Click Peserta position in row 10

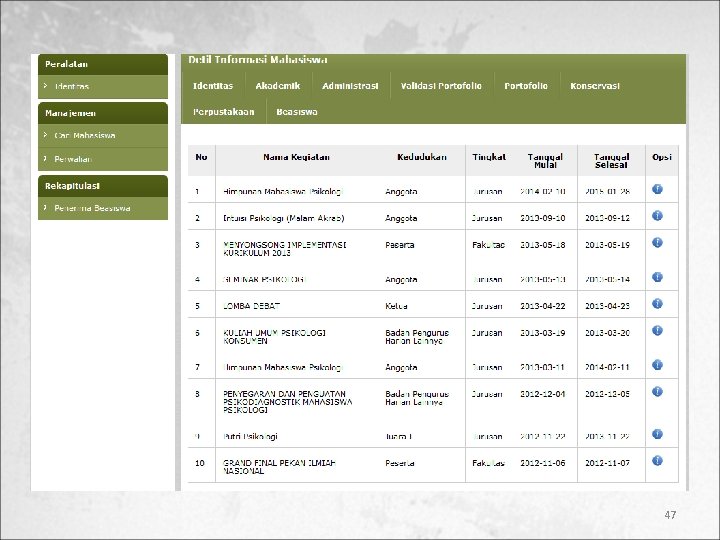399,463
